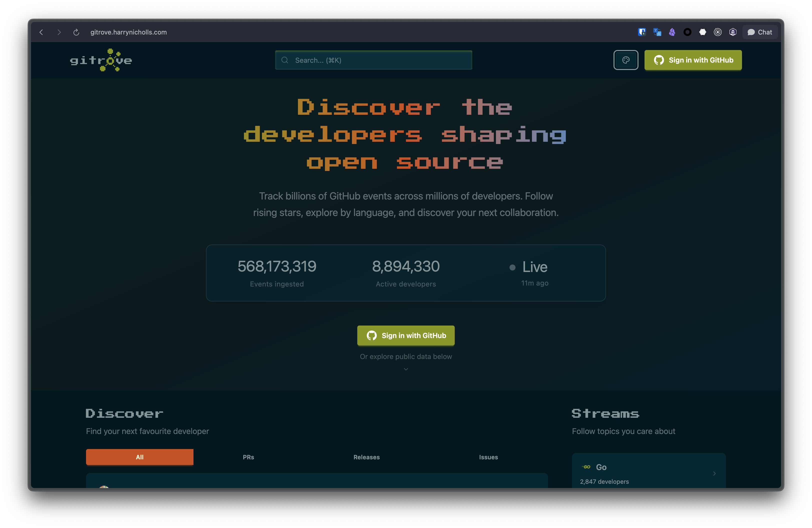This screenshot has height=528, width=812.
Task: Click the black ring extension icon
Action: click(x=687, y=32)
